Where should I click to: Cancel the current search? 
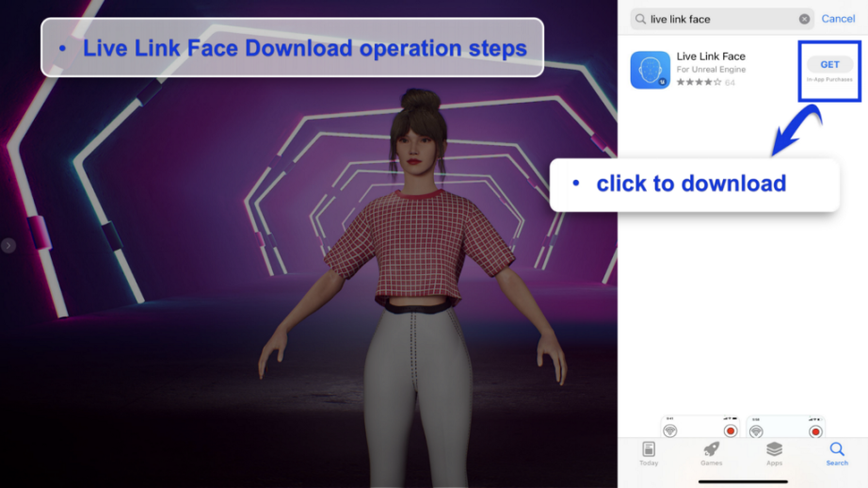click(x=838, y=19)
